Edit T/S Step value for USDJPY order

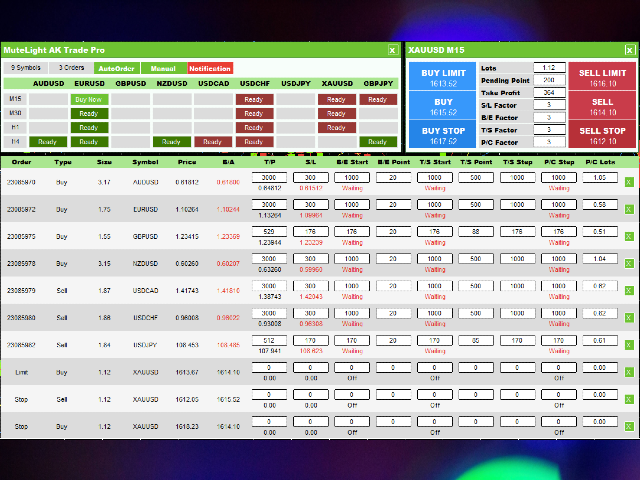[x=517, y=340]
